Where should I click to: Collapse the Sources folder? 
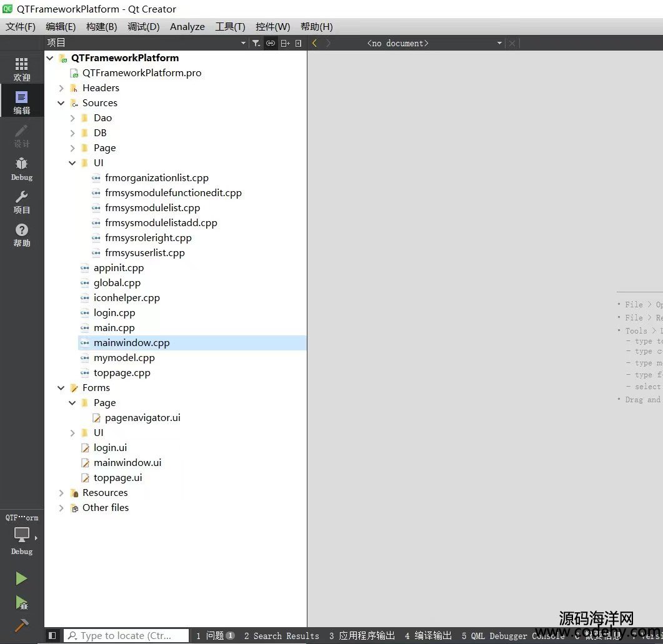61,103
